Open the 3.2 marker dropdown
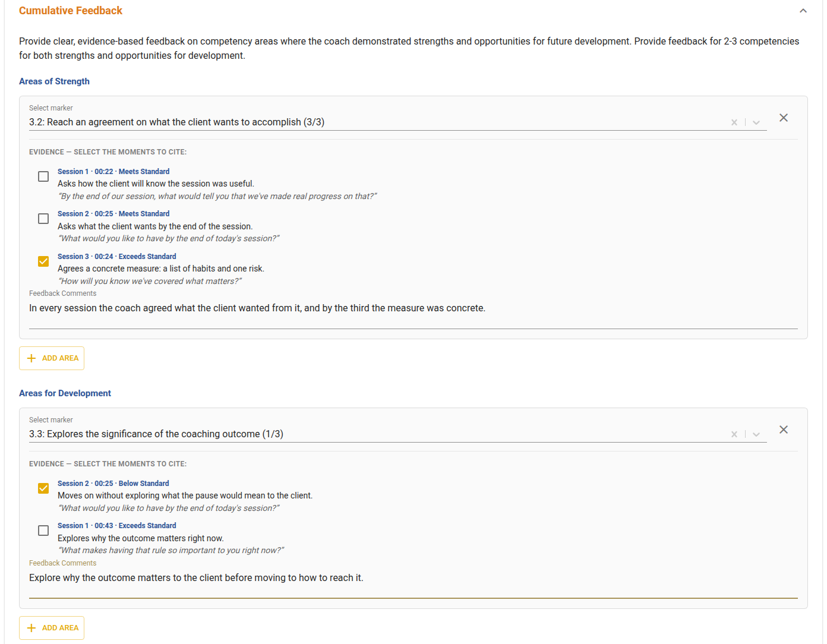The image size is (827, 644). (x=756, y=122)
